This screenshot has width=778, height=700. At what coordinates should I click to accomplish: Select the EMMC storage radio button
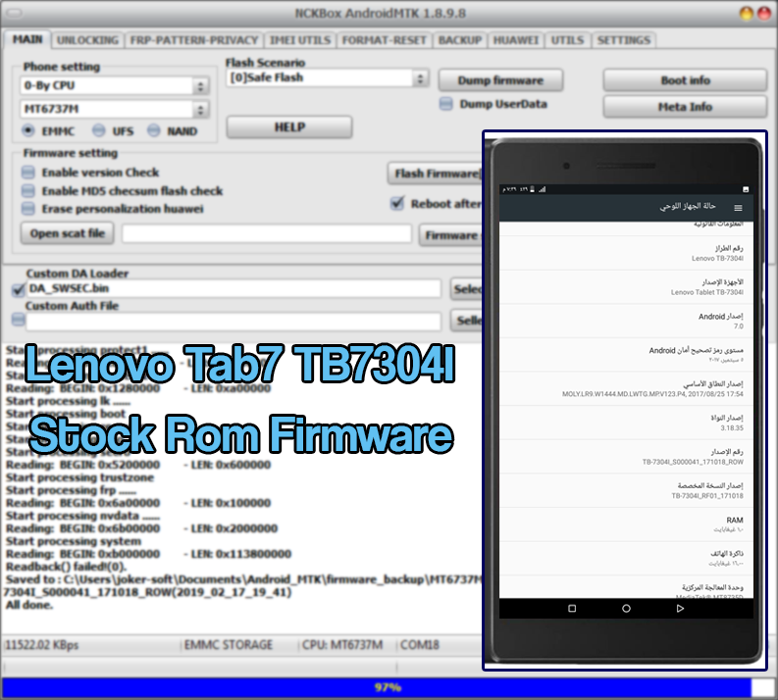point(28,130)
